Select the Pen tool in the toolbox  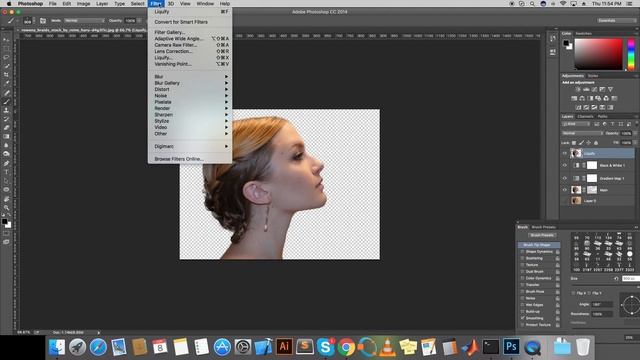click(x=6, y=163)
